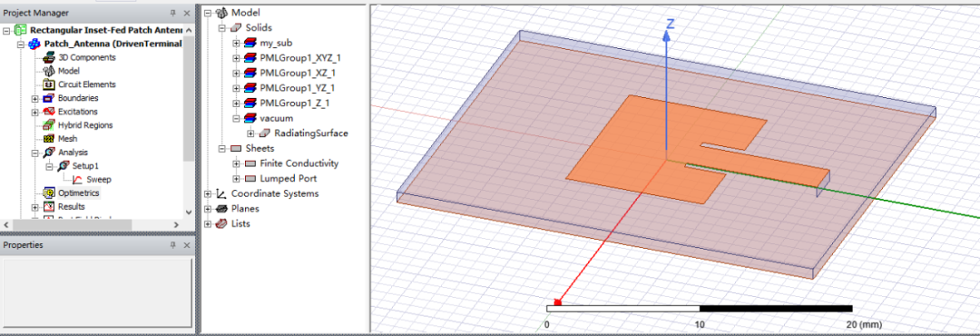This screenshot has height=336, width=980.
Task: Expand the Coordinate Systems node
Action: pos(208,193)
